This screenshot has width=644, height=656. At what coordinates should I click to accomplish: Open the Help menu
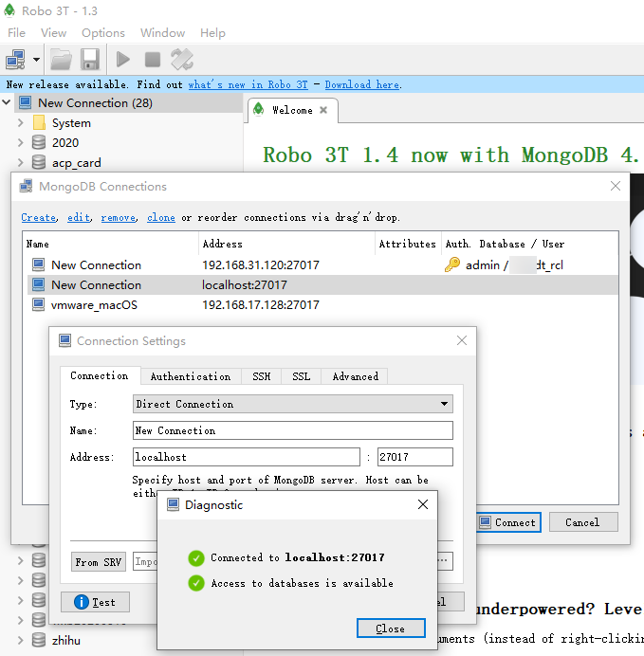tap(212, 32)
